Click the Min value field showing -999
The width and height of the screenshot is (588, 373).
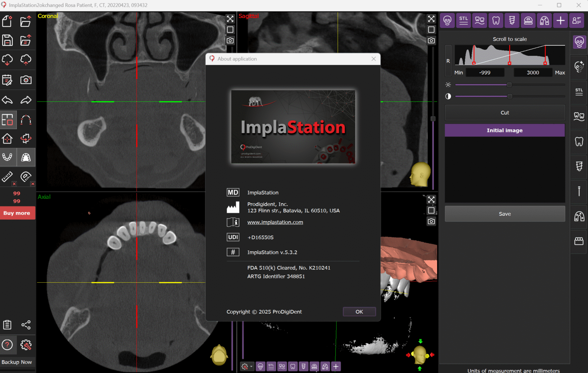click(485, 72)
